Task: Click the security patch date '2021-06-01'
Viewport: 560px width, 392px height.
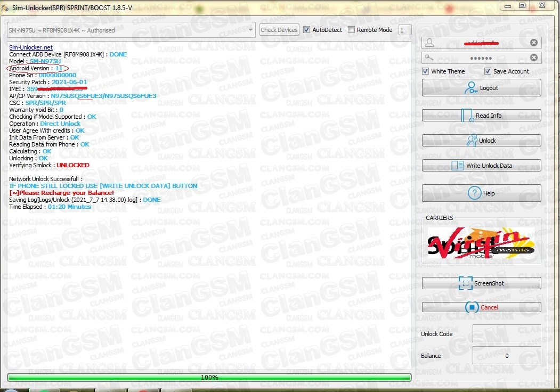Action: [69, 82]
